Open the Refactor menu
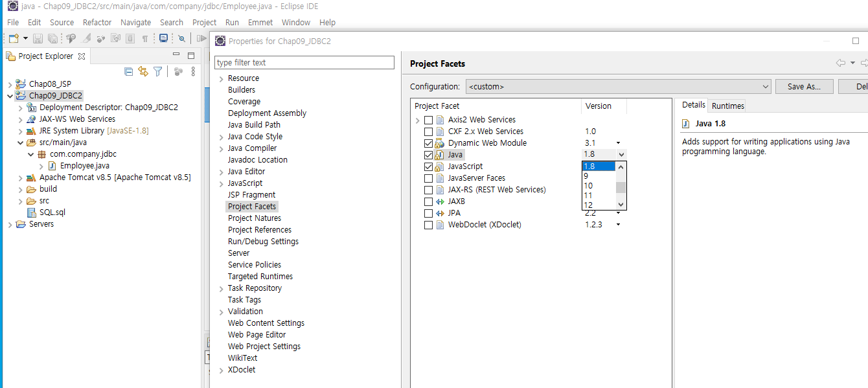 [97, 22]
